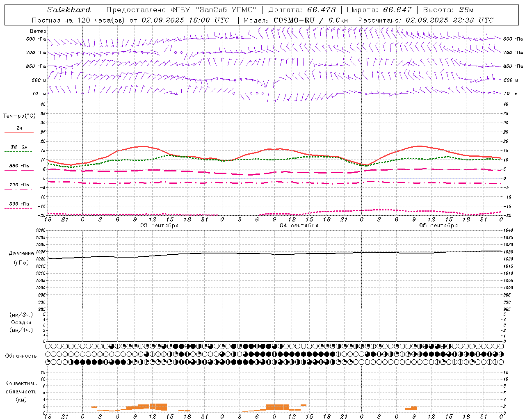The width and height of the screenshot is (525, 420).
Task: Click the 850 гПа temperature legend entry
Action: point(19,166)
